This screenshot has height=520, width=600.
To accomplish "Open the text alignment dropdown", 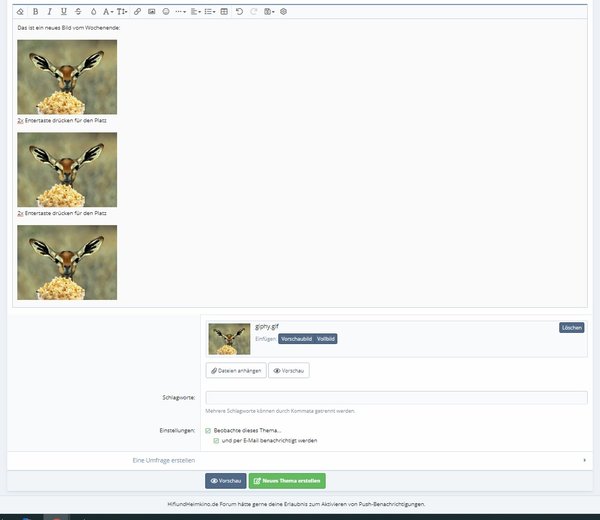I will 196,11.
